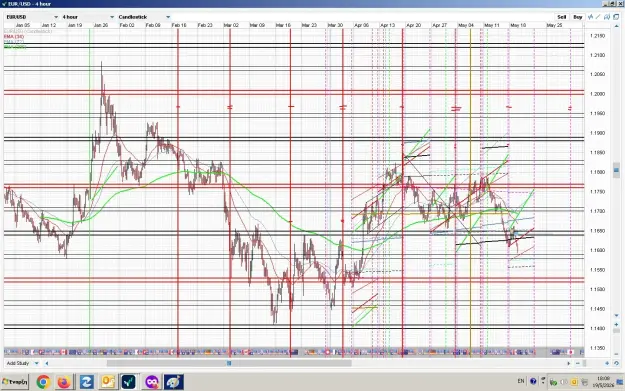Click the detach chart window icon
Image resolution: width=625 pixels, height=391 pixels.
click(x=616, y=17)
